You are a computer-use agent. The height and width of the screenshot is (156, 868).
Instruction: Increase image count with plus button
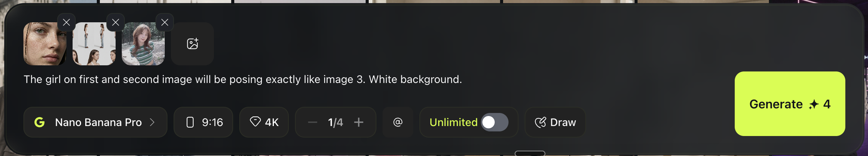click(x=359, y=122)
